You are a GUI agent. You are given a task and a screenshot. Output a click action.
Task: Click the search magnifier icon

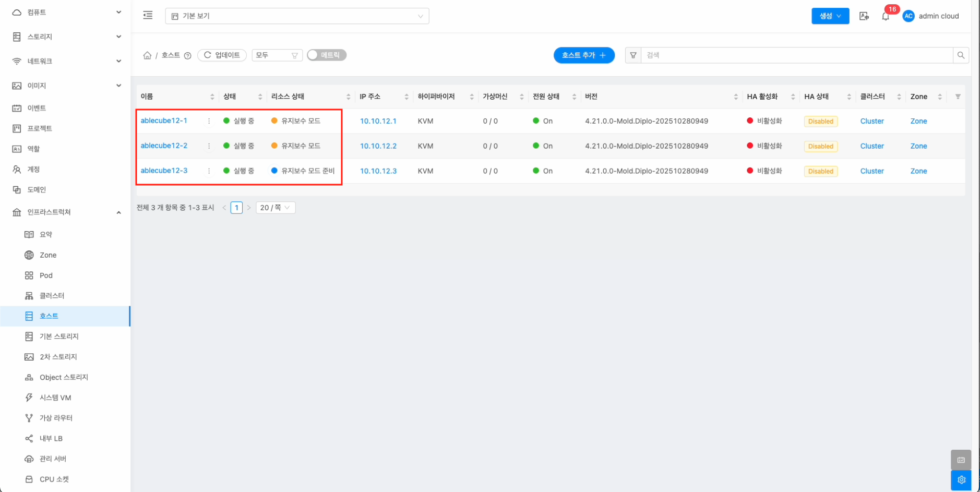(961, 55)
